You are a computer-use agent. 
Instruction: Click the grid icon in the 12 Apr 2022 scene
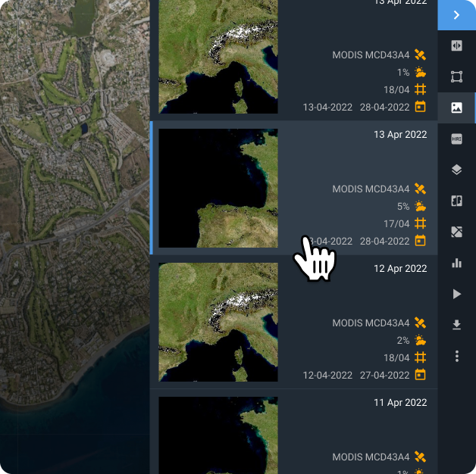(420, 358)
